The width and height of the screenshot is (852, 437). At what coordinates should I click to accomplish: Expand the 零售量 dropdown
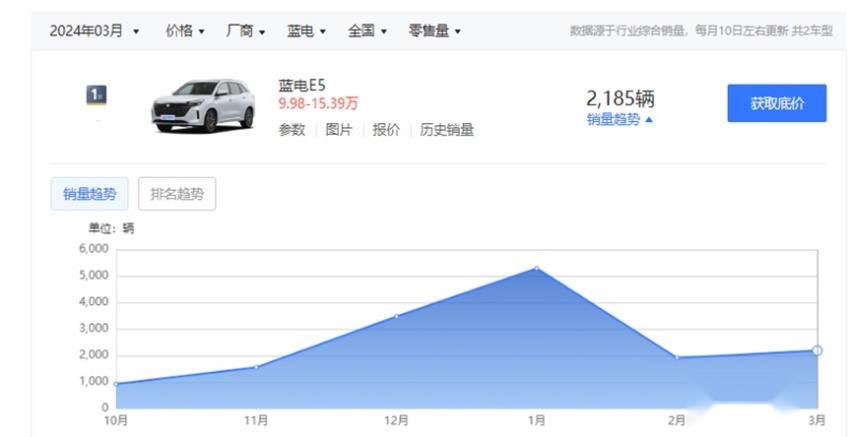tap(435, 31)
